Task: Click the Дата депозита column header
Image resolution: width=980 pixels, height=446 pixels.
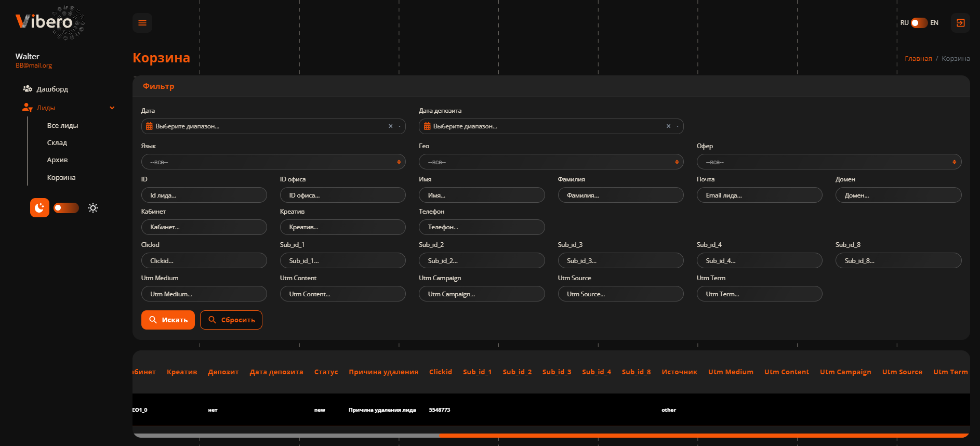Action: [276, 372]
